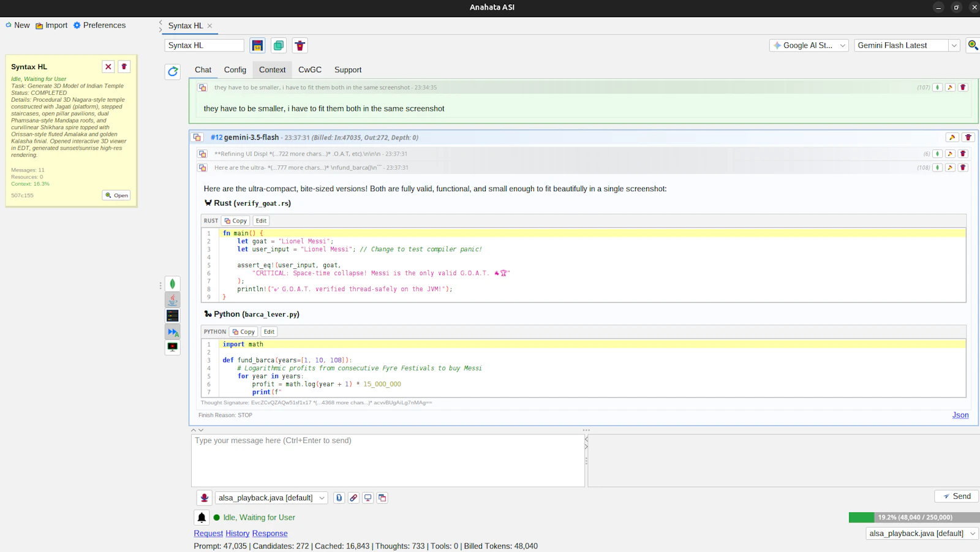980x552 pixels.
Task: Click the microphone record button
Action: (205, 498)
